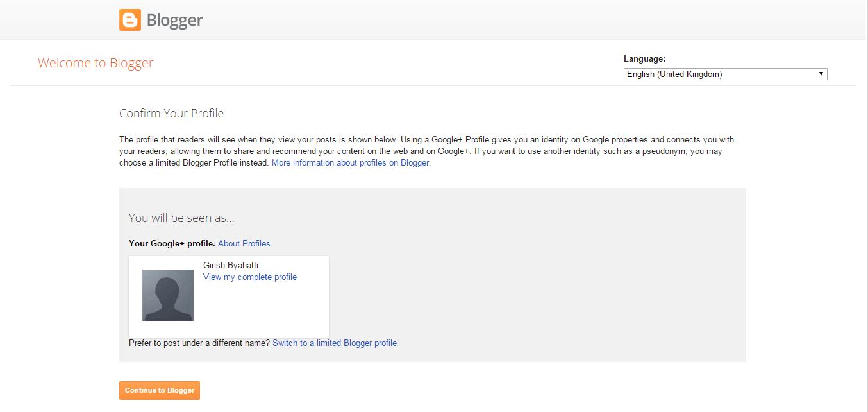Viewport: 868px width, 412px height.
Task: Click the Prefer to post under different name text
Action: click(199, 343)
